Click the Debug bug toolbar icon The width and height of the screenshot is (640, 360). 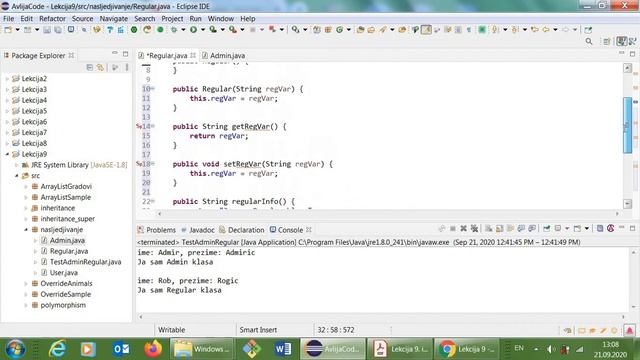(x=174, y=30)
